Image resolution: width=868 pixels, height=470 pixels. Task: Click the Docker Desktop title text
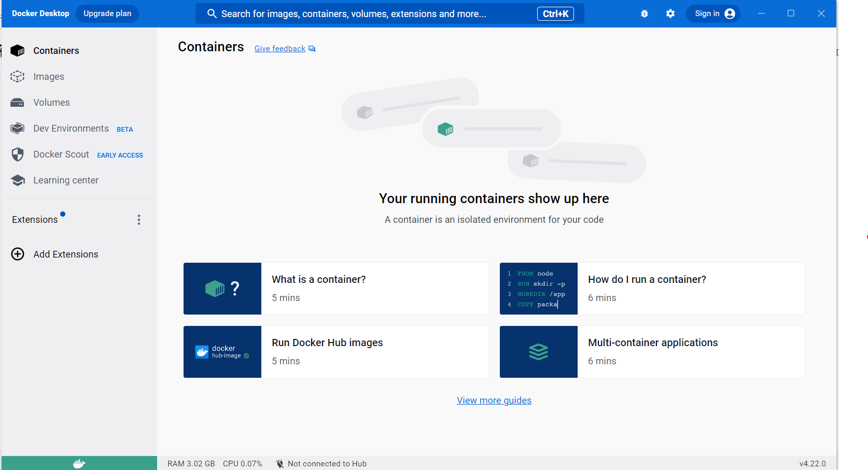40,13
